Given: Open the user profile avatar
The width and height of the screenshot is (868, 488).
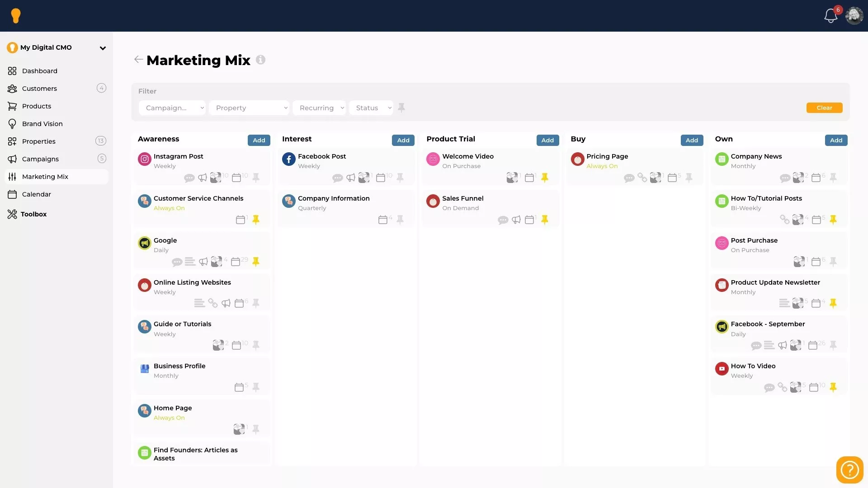Looking at the screenshot, I should point(854,16).
